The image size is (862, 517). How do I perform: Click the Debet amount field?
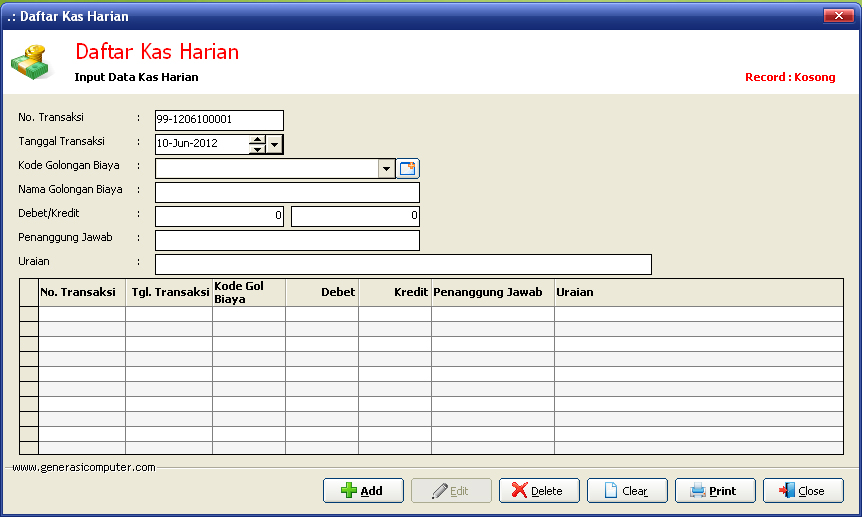pos(219,216)
